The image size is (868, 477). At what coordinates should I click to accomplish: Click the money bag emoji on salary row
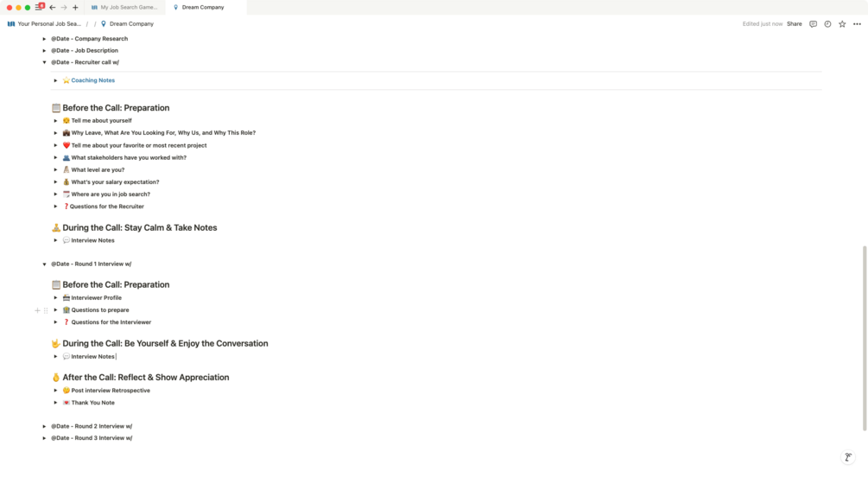(66, 181)
